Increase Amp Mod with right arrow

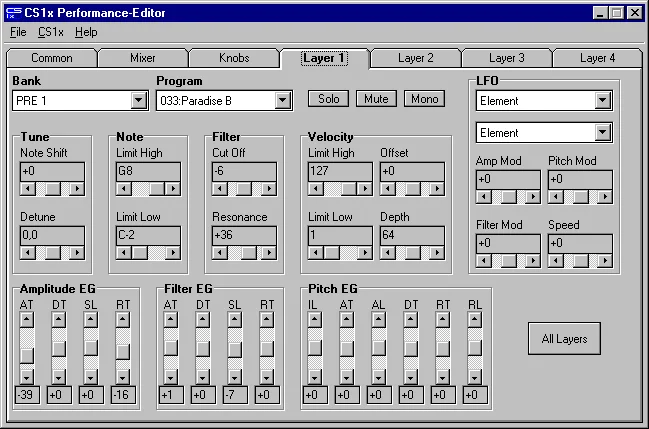[x=533, y=197]
